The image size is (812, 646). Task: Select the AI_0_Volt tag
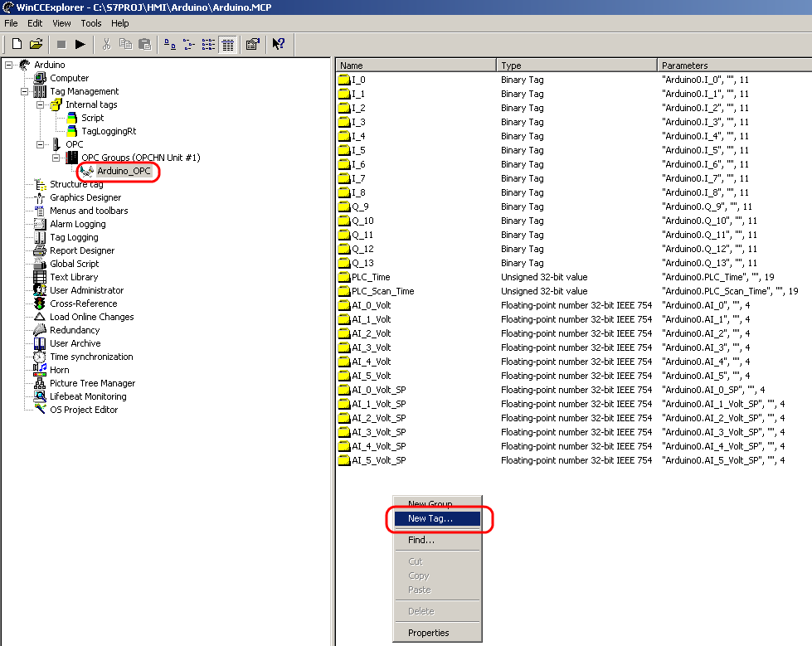(372, 305)
